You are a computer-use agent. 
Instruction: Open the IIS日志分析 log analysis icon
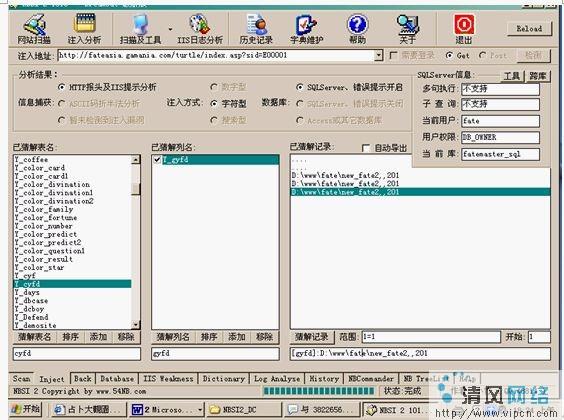(200, 28)
